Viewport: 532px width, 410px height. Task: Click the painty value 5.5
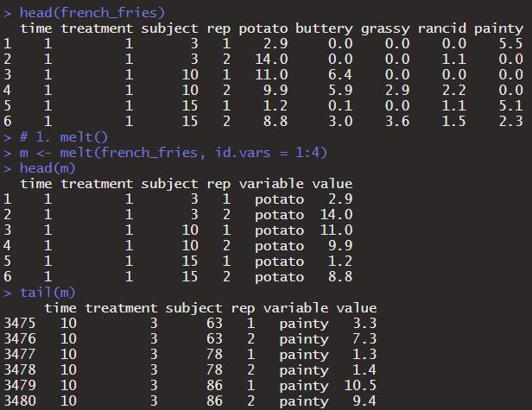point(510,44)
